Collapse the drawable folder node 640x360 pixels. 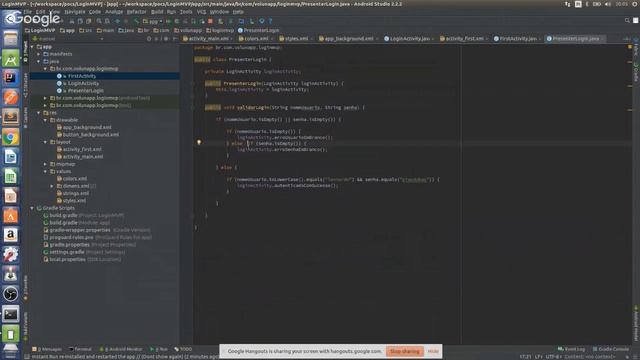click(x=45, y=120)
